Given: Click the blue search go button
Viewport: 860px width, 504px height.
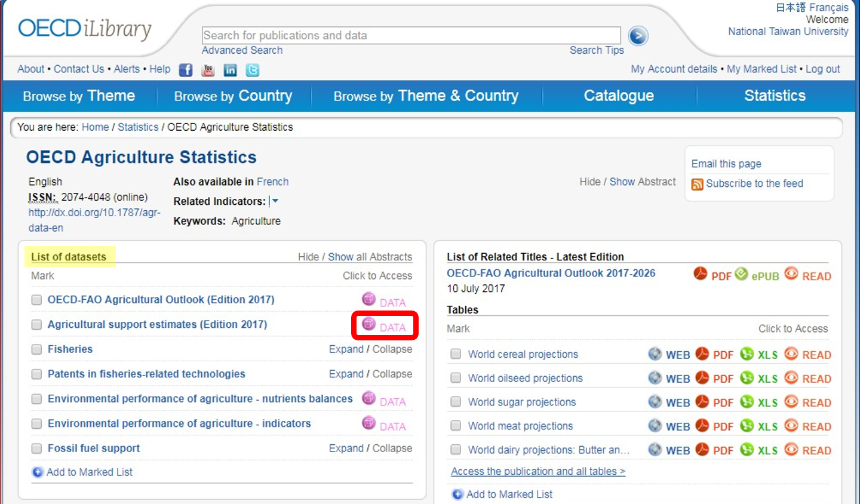Looking at the screenshot, I should click(x=638, y=36).
